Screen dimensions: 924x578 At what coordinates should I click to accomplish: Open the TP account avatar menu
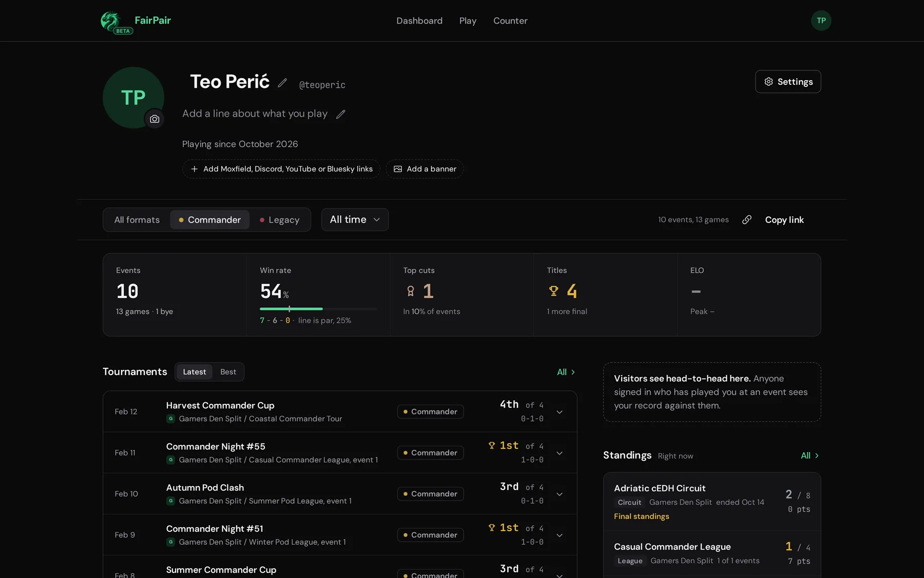coord(821,21)
